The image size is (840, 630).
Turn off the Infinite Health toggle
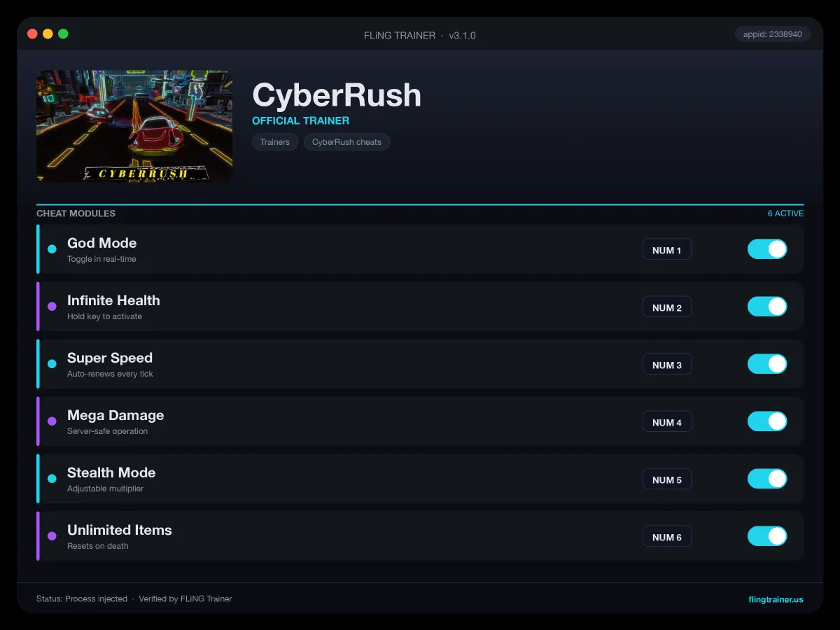767,307
